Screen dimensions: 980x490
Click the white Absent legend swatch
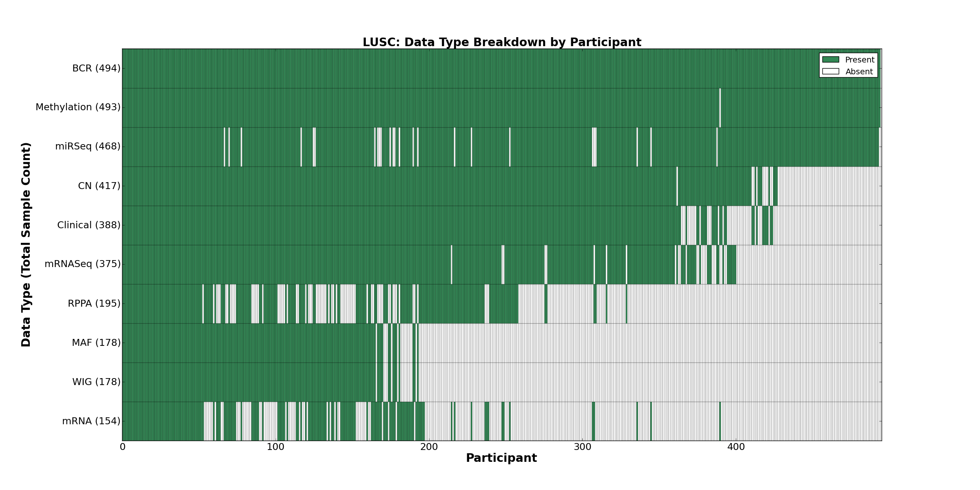pos(831,71)
